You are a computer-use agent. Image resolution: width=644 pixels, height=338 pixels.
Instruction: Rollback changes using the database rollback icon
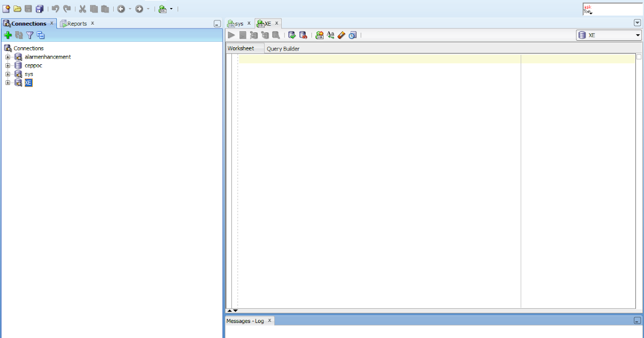[303, 34]
